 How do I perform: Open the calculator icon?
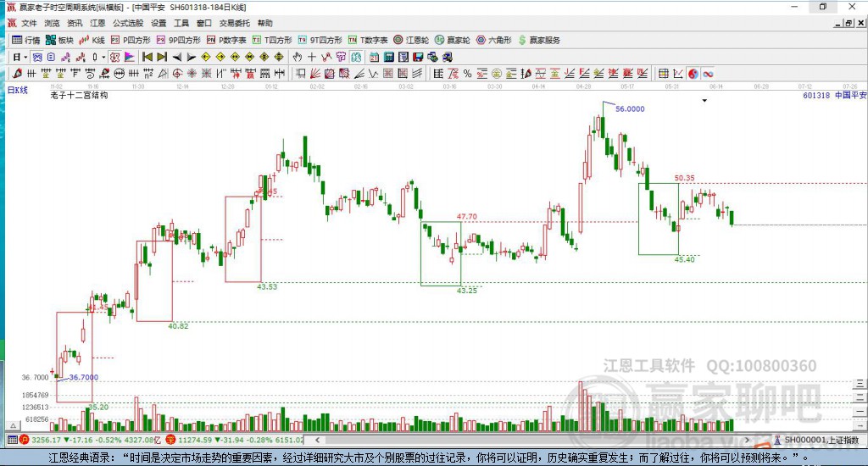[388, 57]
